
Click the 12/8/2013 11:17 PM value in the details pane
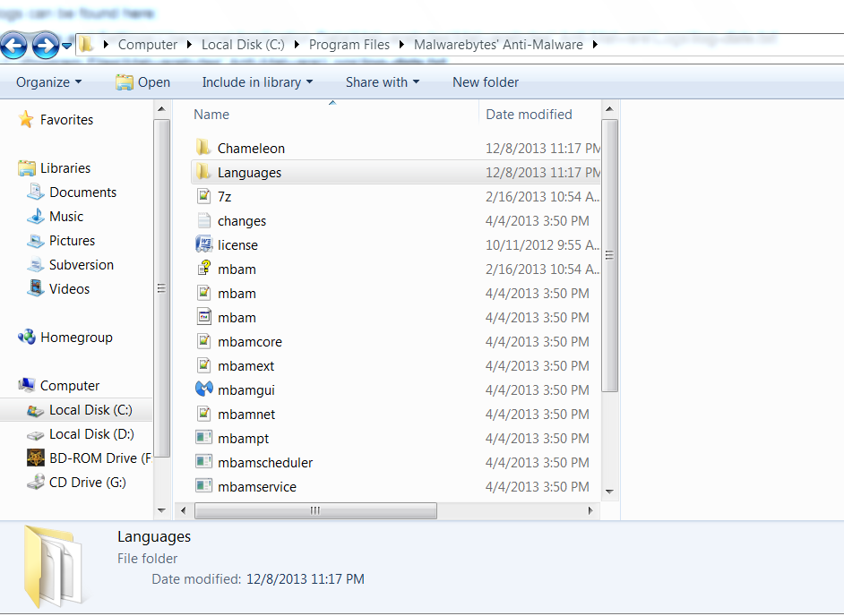pyautogui.click(x=306, y=579)
